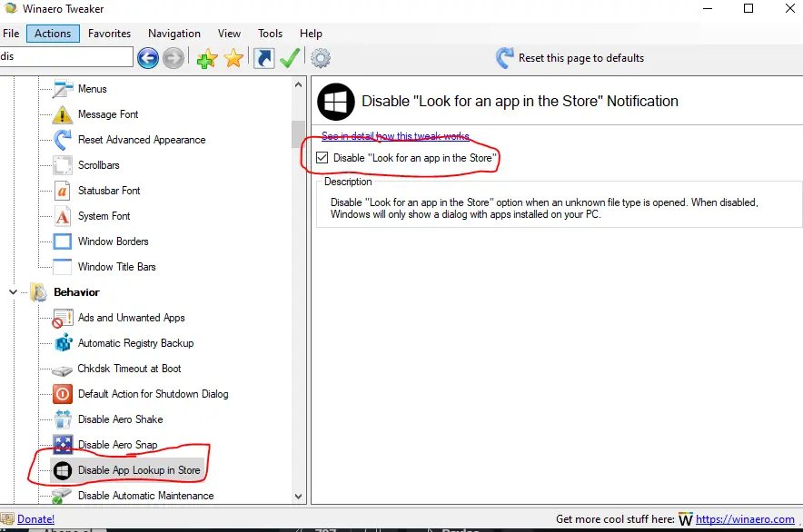Click the add to favorites star-plus icon

pyautogui.click(x=207, y=58)
